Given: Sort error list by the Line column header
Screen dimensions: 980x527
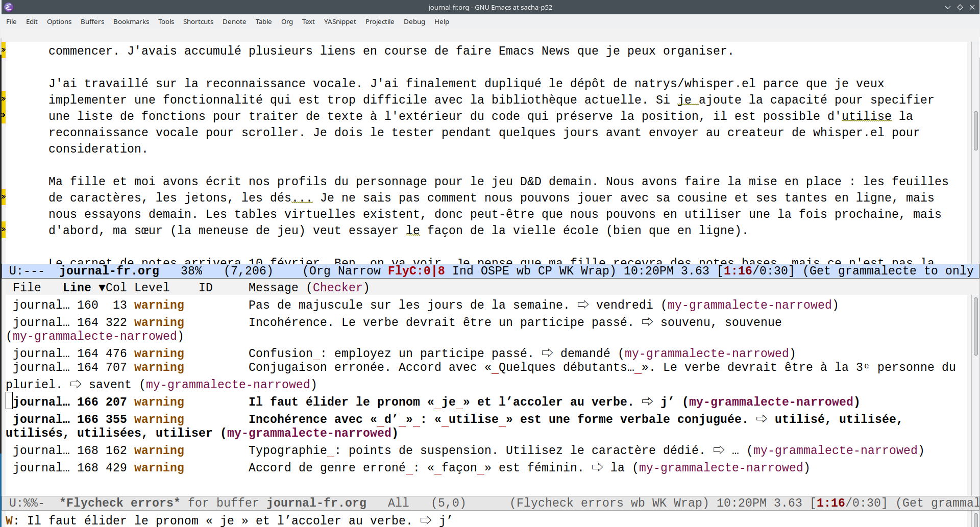Looking at the screenshot, I should tap(77, 288).
